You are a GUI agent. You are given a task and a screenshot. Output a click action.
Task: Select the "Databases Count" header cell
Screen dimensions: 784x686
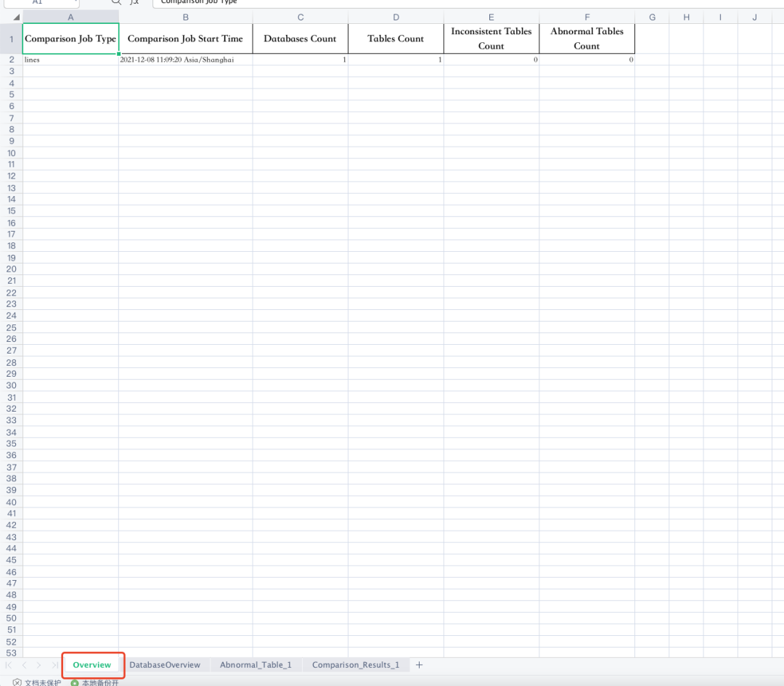click(x=301, y=38)
